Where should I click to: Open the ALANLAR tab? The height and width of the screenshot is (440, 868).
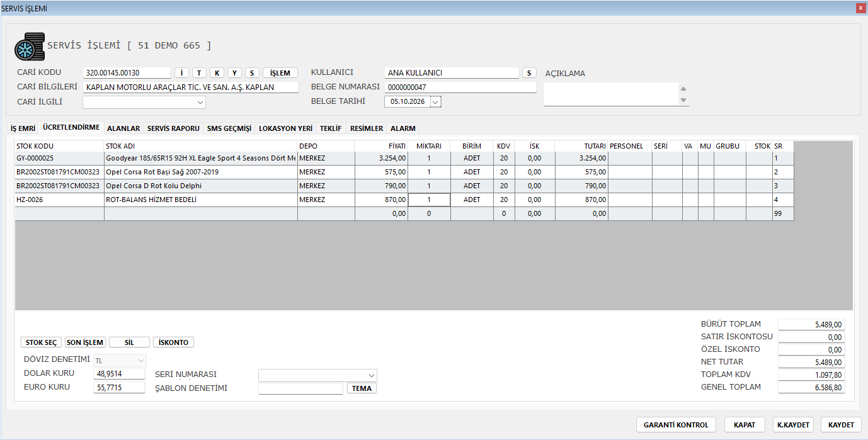pos(123,128)
